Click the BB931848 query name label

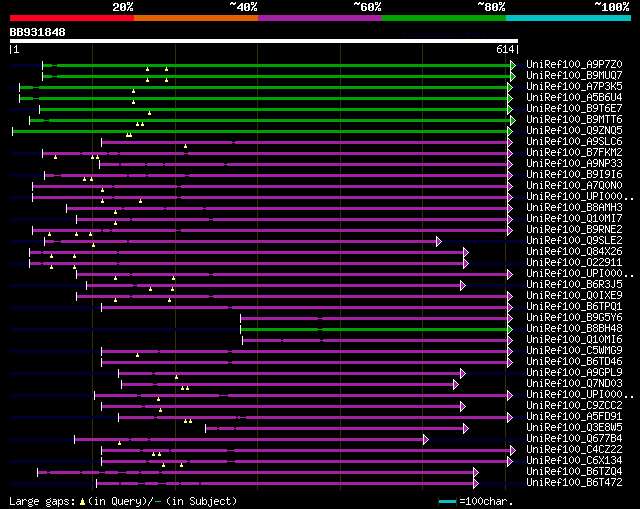click(38, 32)
